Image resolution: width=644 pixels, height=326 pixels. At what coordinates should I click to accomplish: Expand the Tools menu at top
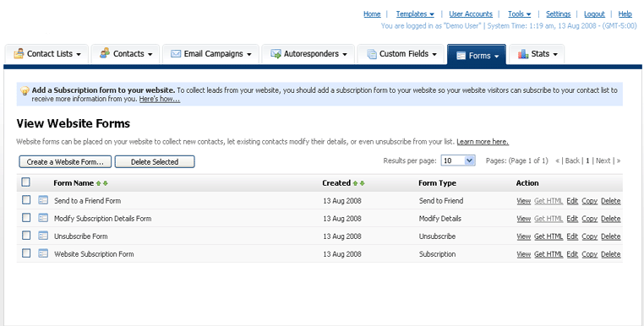click(520, 14)
